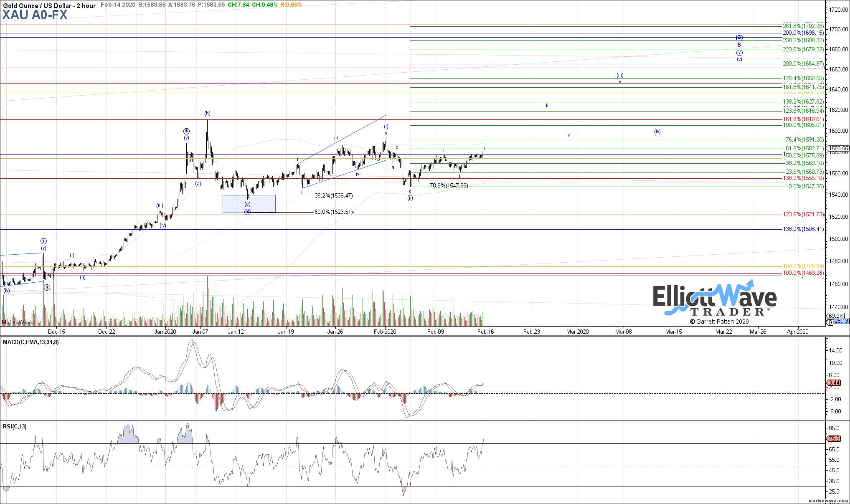Image resolution: width=850 pixels, height=504 pixels.
Task: Click the CH:7.64 change value
Action: coord(239,5)
